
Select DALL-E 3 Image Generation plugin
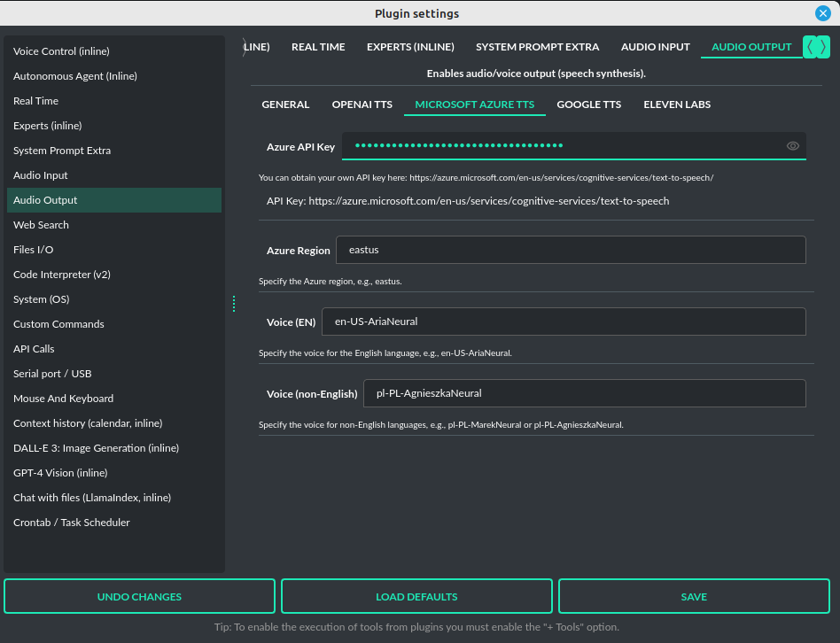pos(96,447)
